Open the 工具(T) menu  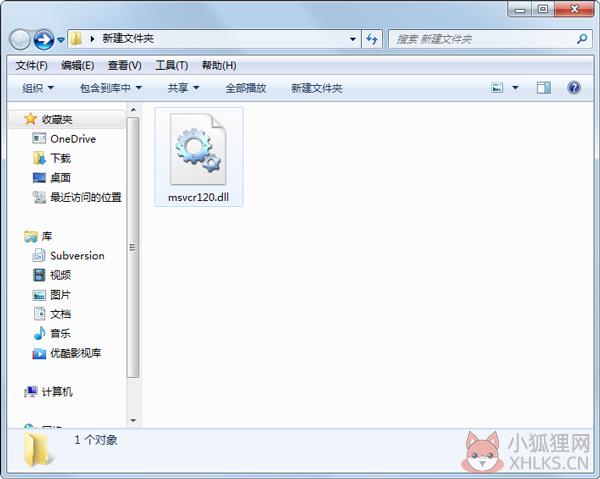(x=171, y=65)
